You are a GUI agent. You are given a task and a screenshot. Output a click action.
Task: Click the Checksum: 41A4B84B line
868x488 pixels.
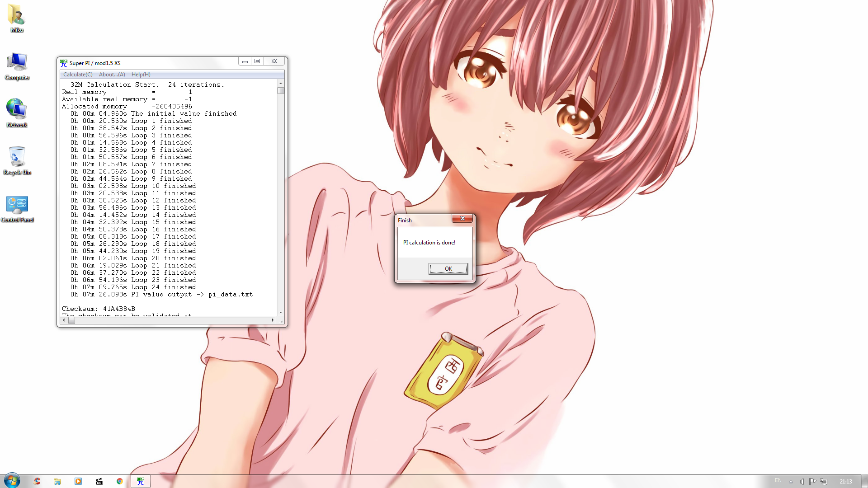point(99,309)
